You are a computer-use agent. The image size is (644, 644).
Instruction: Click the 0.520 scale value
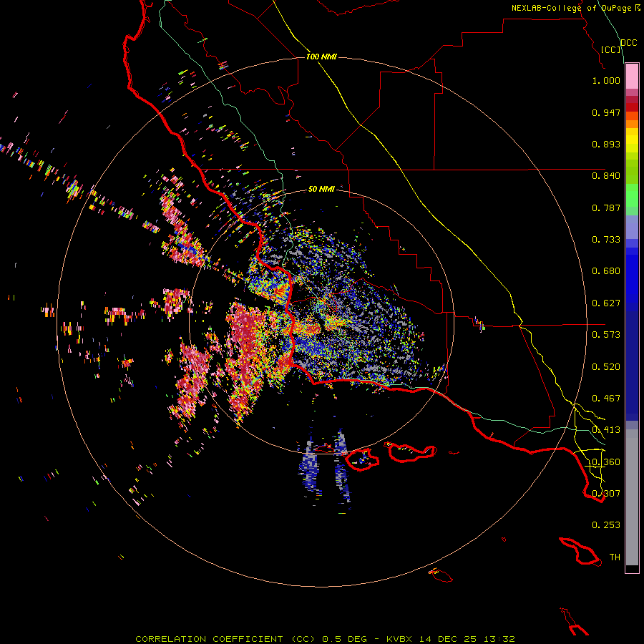606,367
